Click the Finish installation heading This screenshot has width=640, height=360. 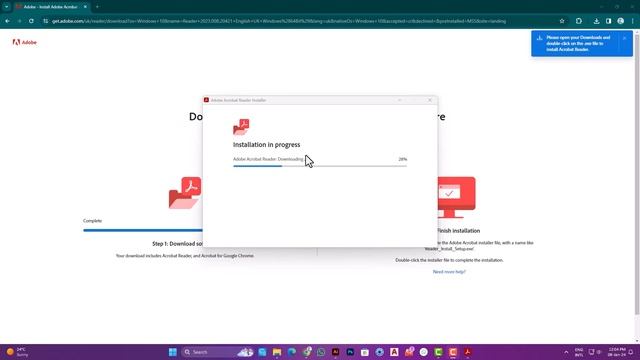(x=458, y=231)
